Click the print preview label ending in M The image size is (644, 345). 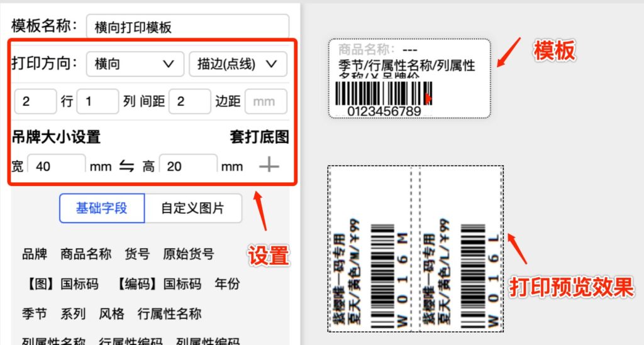point(370,249)
